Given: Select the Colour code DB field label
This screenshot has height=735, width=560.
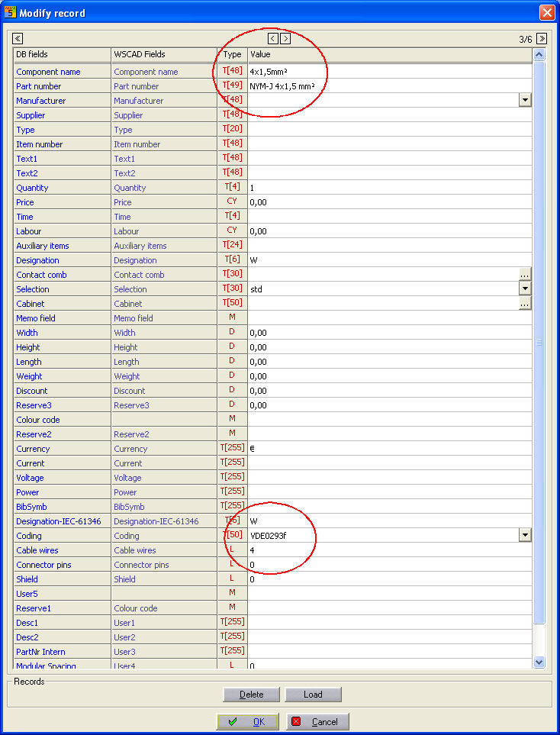Looking at the screenshot, I should [x=38, y=420].
